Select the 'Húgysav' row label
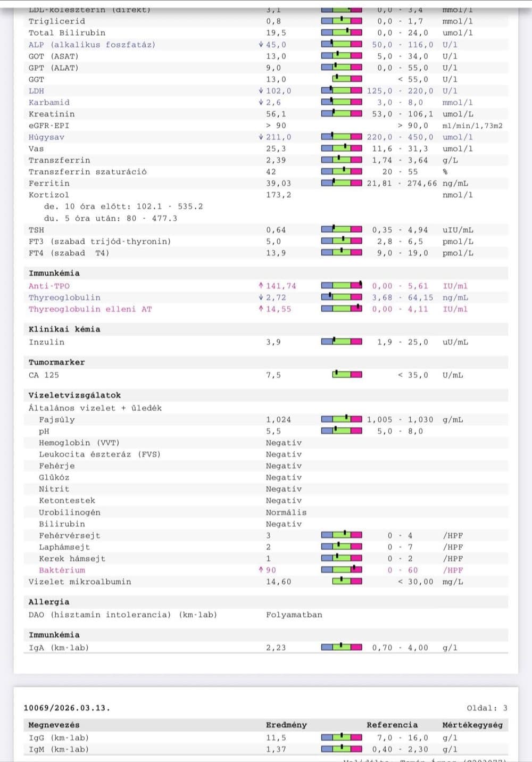532x762 pixels. tap(46, 137)
